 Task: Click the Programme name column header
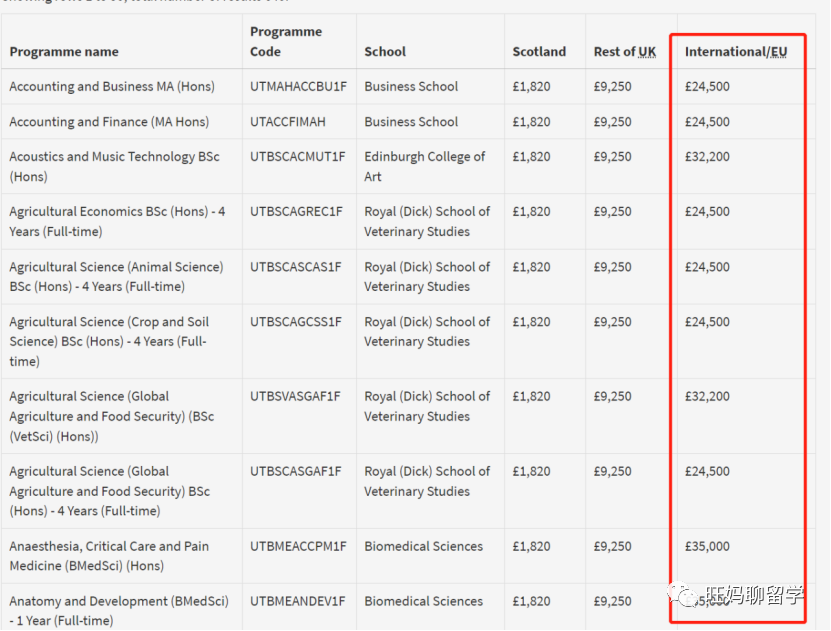pyautogui.click(x=64, y=52)
